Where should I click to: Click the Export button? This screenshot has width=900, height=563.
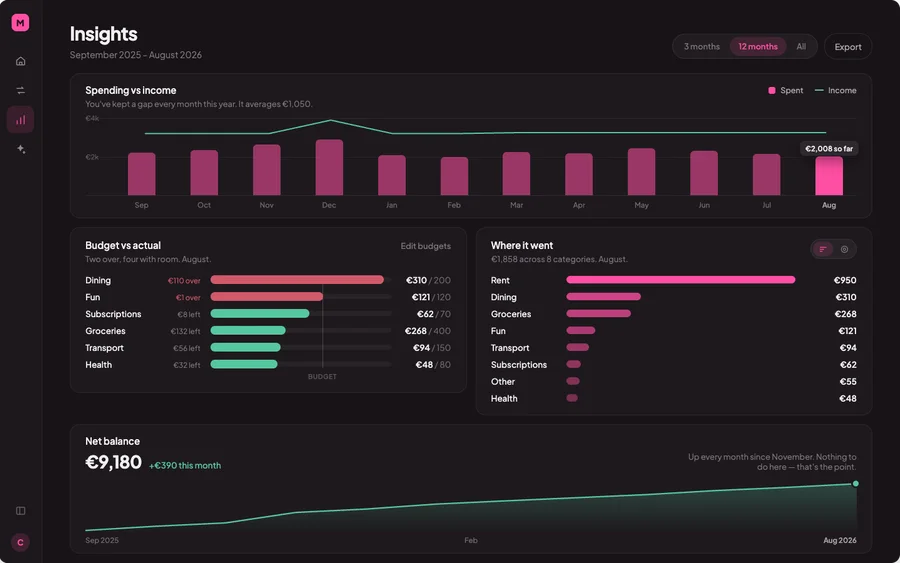(848, 46)
